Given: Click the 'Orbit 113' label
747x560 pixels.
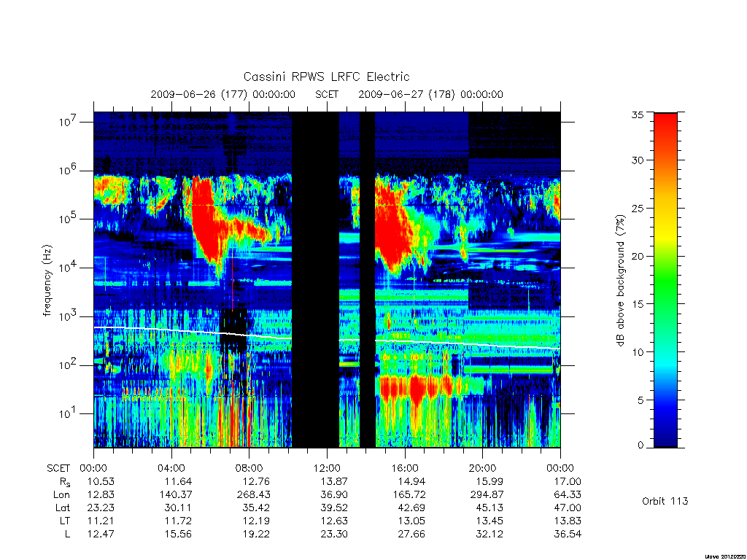Looking at the screenshot, I should 665,501.
